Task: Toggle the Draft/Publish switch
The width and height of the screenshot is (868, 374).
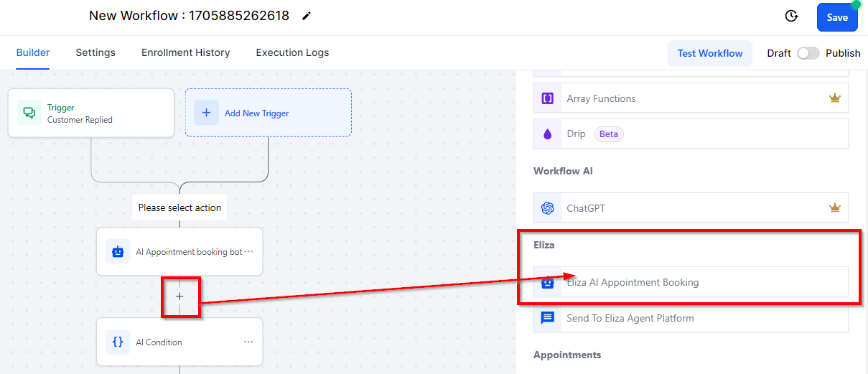Action: click(808, 53)
